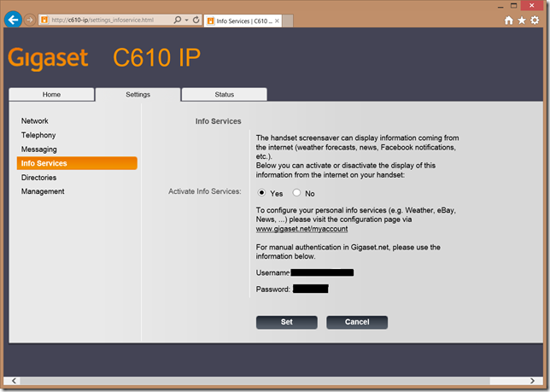
Task: Click the 'Info Services' section heading
Action: click(x=218, y=121)
